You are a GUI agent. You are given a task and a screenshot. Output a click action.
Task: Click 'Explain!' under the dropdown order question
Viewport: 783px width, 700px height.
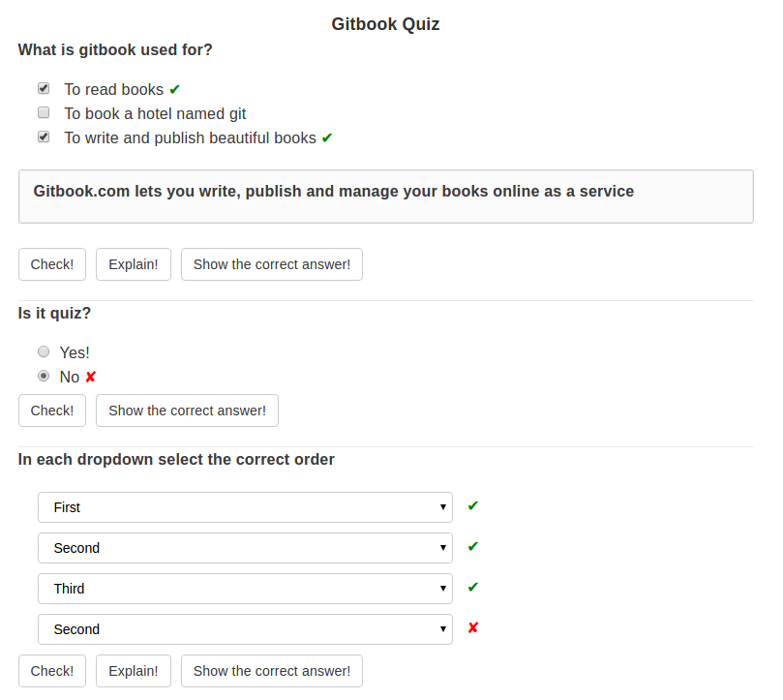pyautogui.click(x=134, y=671)
